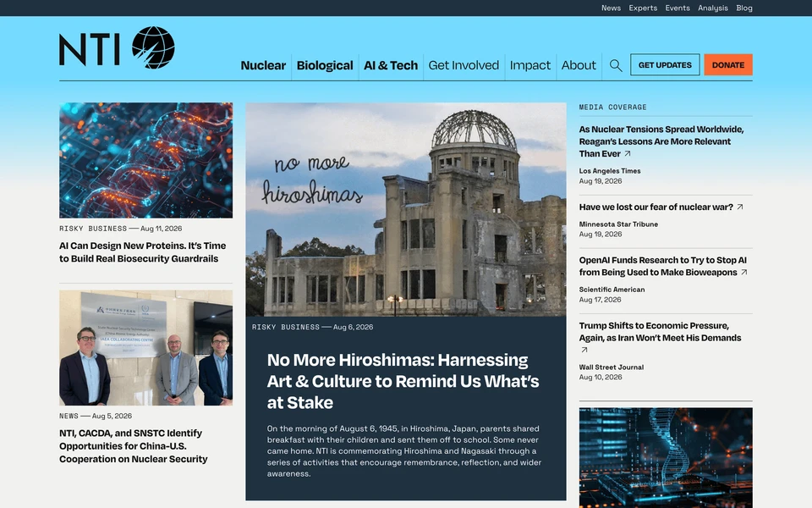
Task: Click photo of three men at IAEA centre
Action: [x=146, y=348]
